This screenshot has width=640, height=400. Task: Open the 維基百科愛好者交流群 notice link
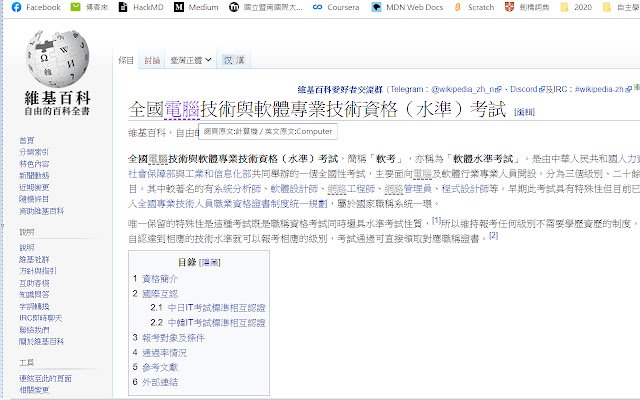pos(340,89)
